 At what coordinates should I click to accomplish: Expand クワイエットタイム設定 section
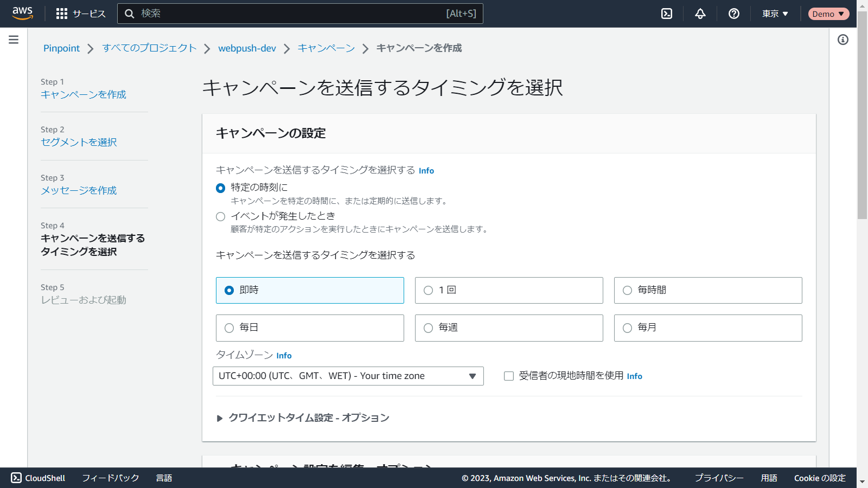[x=220, y=418]
